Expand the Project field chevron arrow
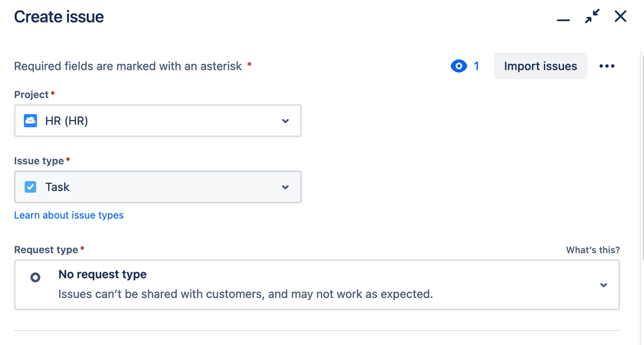The height and width of the screenshot is (345, 644). [286, 121]
